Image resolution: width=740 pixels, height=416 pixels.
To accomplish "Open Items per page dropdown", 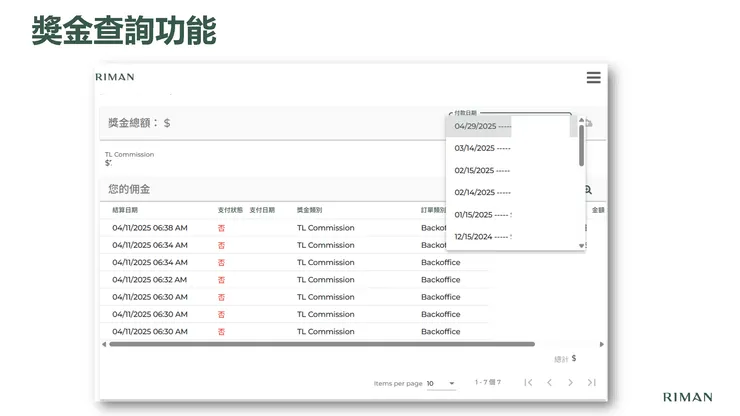I will [x=441, y=383].
